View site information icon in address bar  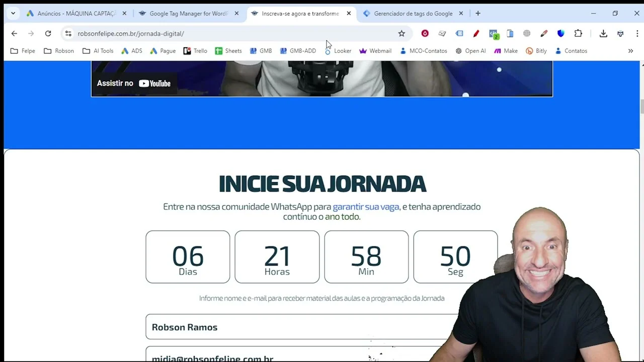click(68, 34)
